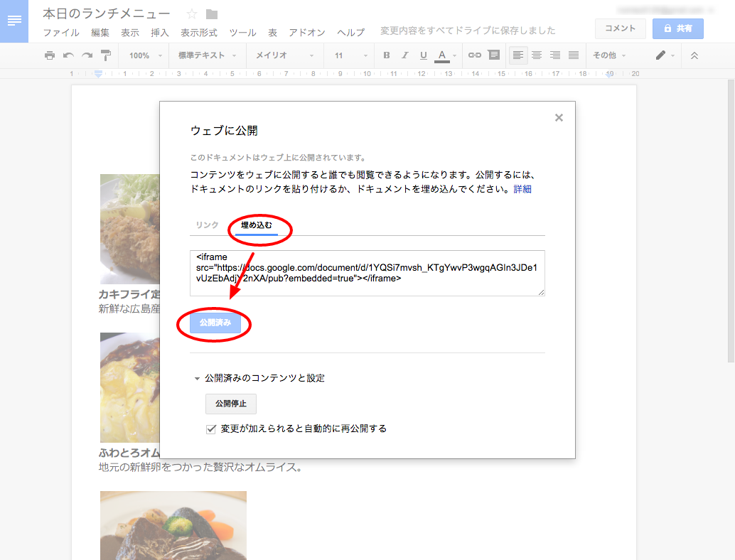Open the ツール menu

click(243, 32)
